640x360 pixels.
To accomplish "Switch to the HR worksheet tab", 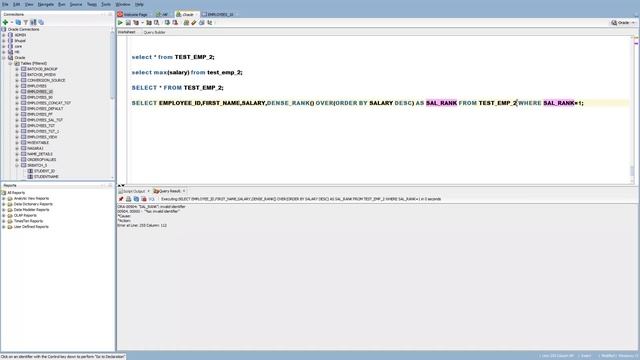I will pos(162,15).
